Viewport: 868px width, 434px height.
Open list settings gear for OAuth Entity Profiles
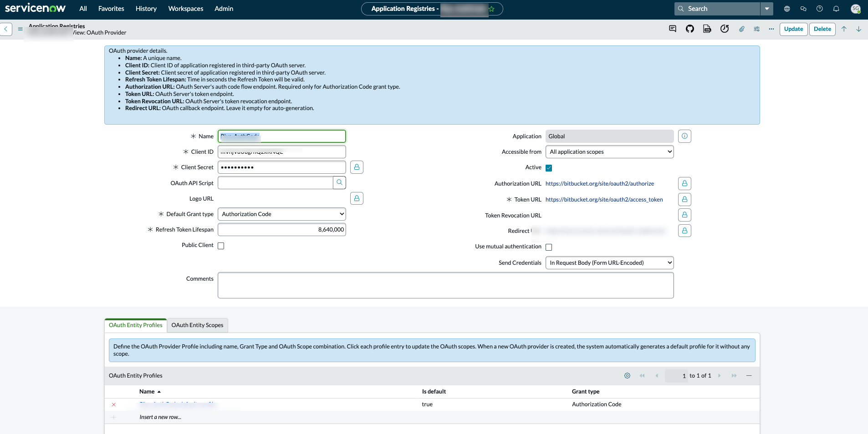(627, 376)
